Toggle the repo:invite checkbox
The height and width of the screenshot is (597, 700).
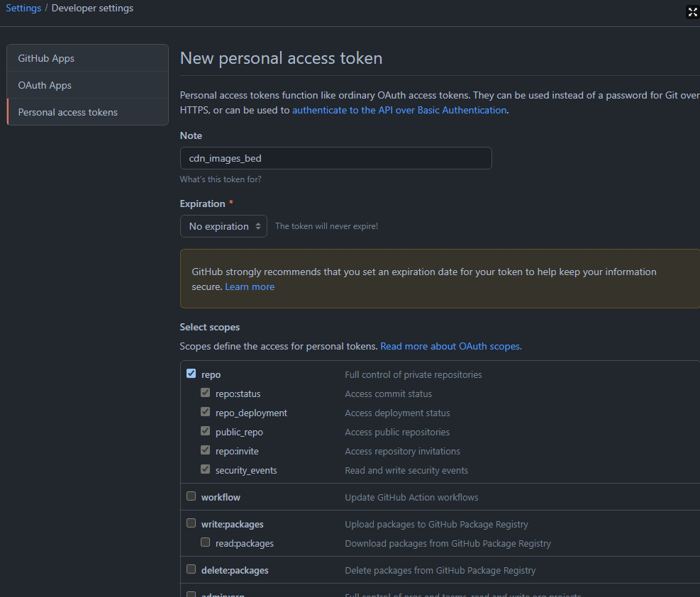click(206, 450)
